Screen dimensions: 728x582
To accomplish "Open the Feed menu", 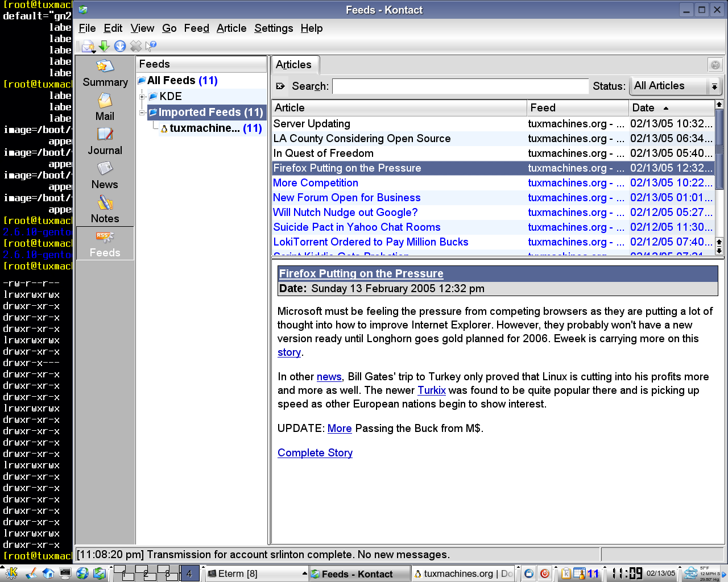I will [x=196, y=28].
